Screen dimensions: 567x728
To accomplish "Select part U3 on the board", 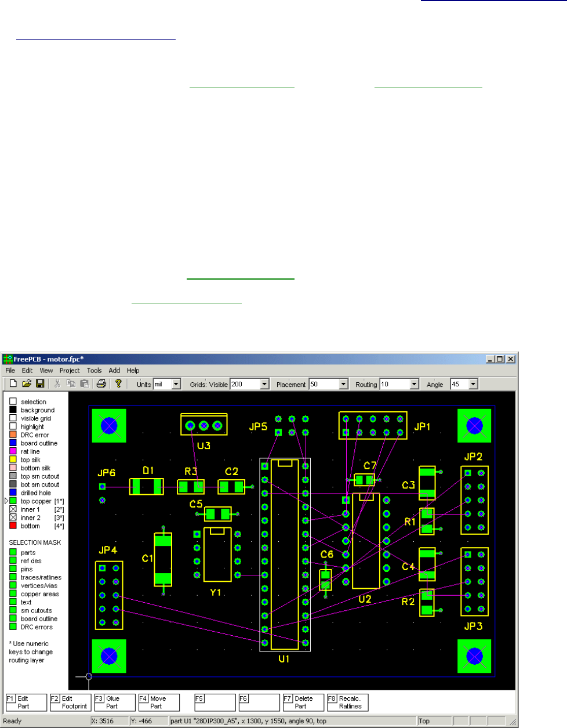I will click(x=204, y=426).
